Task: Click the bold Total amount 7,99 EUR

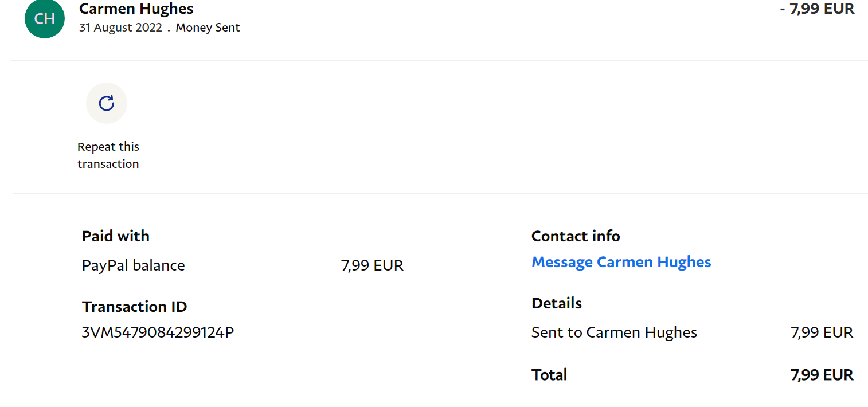Action: [822, 375]
